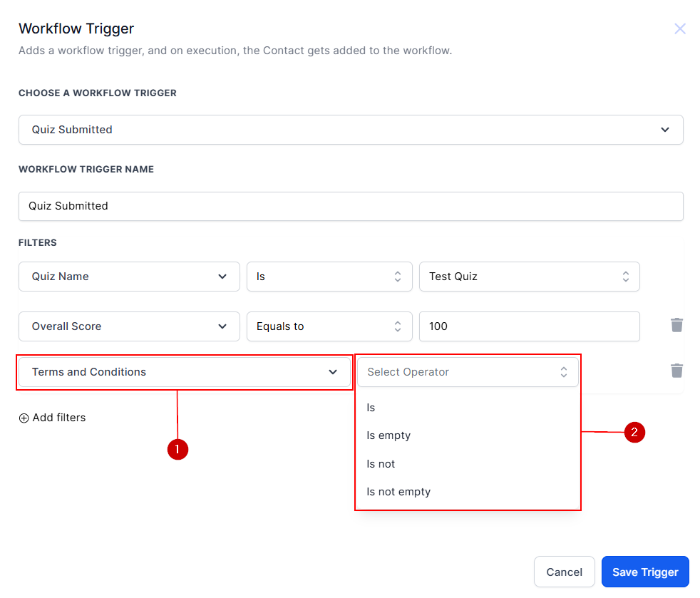Delete the Overall Score filter row
This screenshot has width=700, height=598.
pos(676,325)
